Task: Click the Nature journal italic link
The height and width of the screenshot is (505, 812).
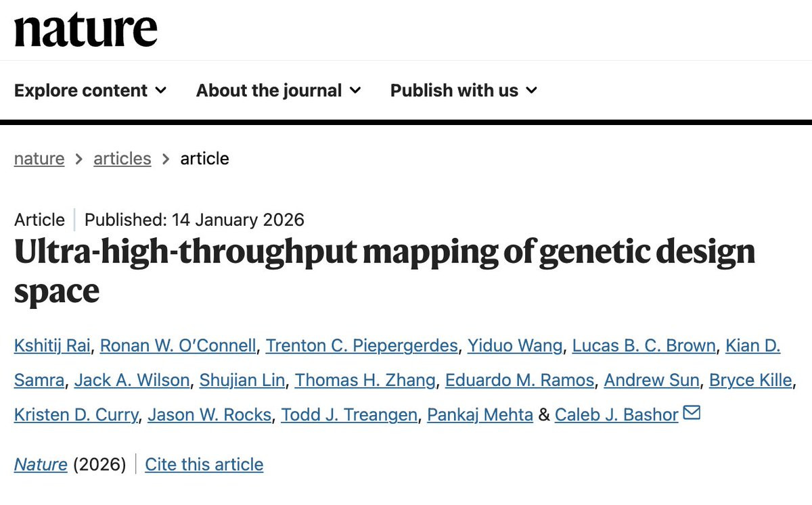Action: 41,464
